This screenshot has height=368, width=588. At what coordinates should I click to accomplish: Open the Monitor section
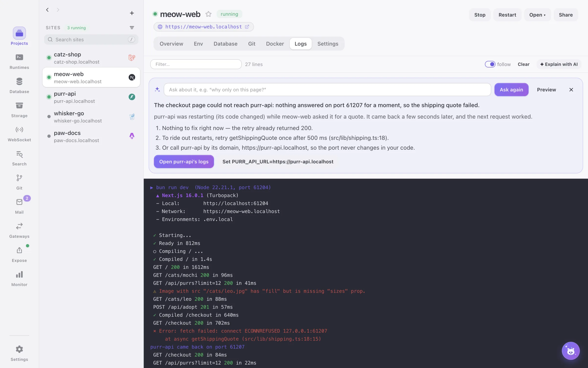19,279
